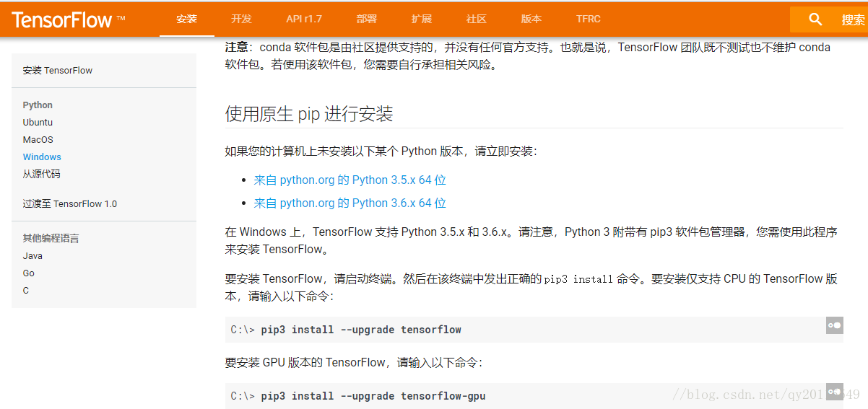Switch to the 扩展 tab

coord(421,19)
